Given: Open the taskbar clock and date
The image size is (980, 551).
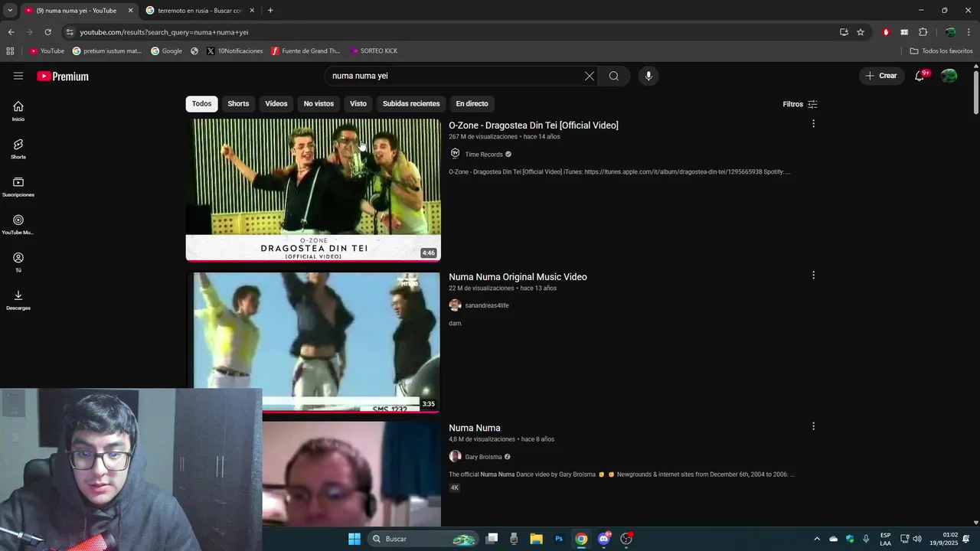Looking at the screenshot, I should pyautogui.click(x=950, y=539).
